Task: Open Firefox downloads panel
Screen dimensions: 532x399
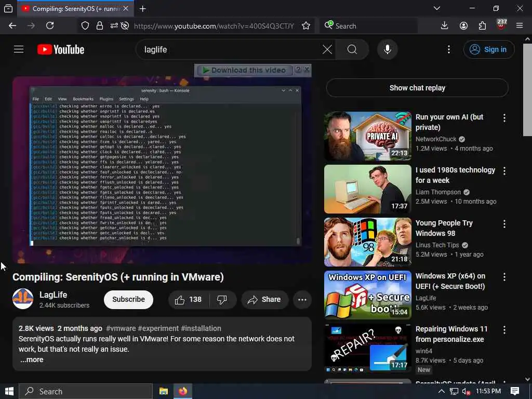Action: click(445, 26)
